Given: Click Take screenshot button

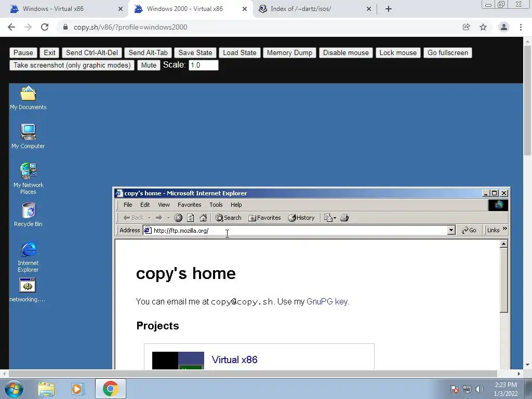Looking at the screenshot, I should 72,65.
